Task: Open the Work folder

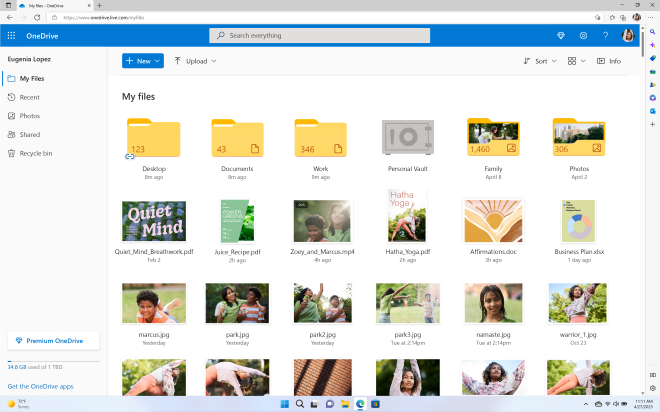Action: tap(321, 138)
